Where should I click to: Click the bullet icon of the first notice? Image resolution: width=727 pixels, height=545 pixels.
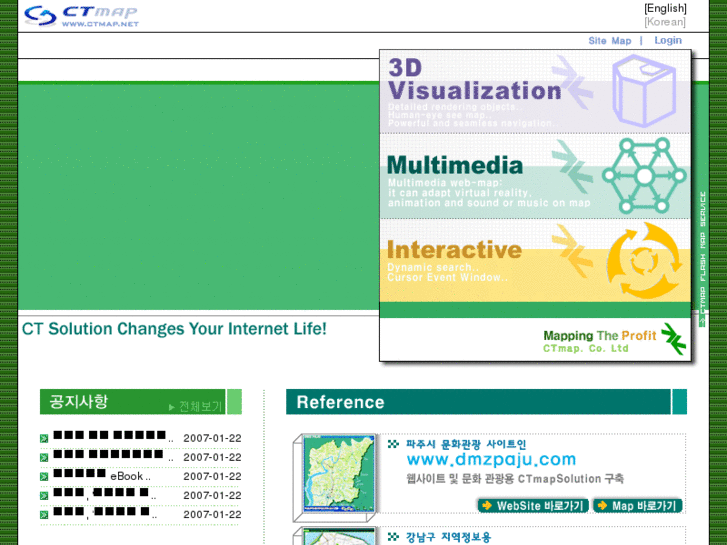[44, 438]
